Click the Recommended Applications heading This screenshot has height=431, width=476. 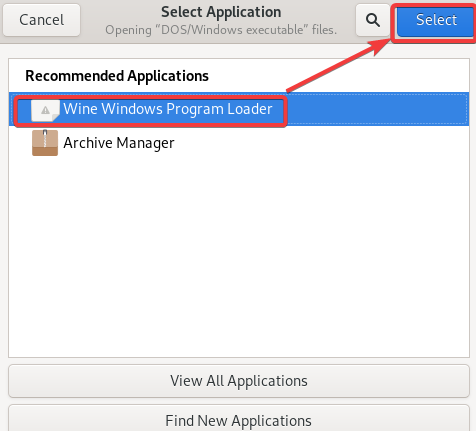(117, 76)
